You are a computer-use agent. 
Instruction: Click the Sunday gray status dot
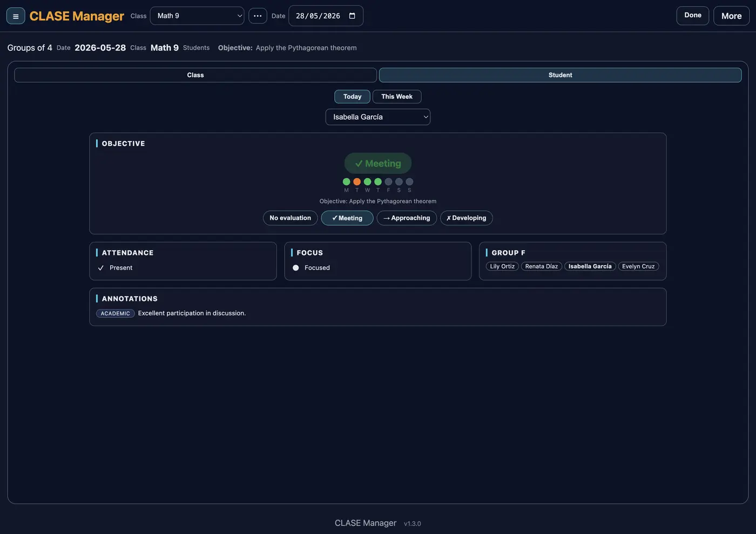409,182
